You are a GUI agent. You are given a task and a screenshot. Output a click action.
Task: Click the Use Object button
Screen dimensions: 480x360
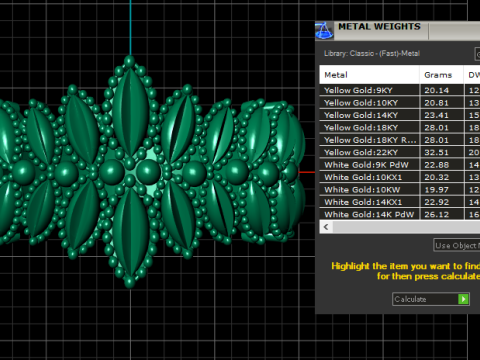tap(457, 245)
